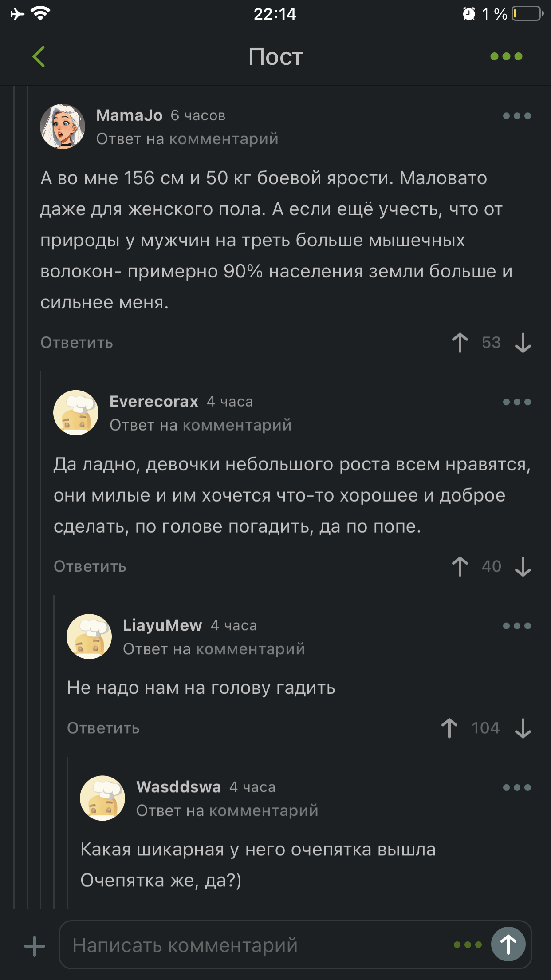
Task: Focus the Написать комментарий input field
Action: (x=257, y=945)
